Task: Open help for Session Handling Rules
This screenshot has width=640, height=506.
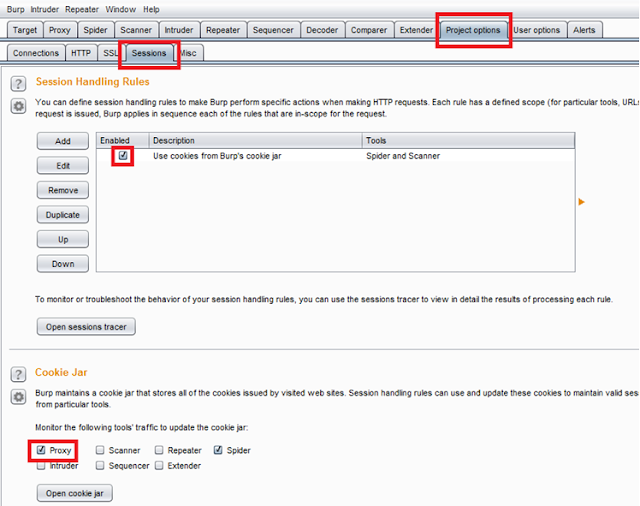Action: 18,84
